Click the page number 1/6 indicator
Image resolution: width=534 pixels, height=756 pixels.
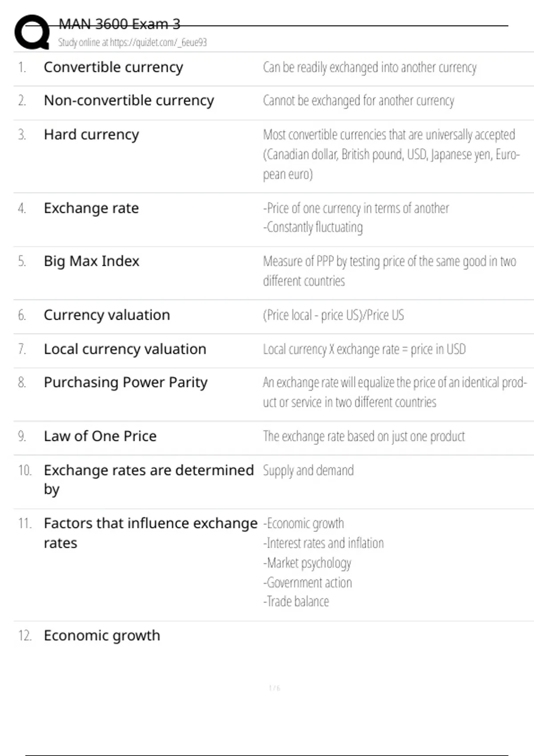pyautogui.click(x=274, y=688)
